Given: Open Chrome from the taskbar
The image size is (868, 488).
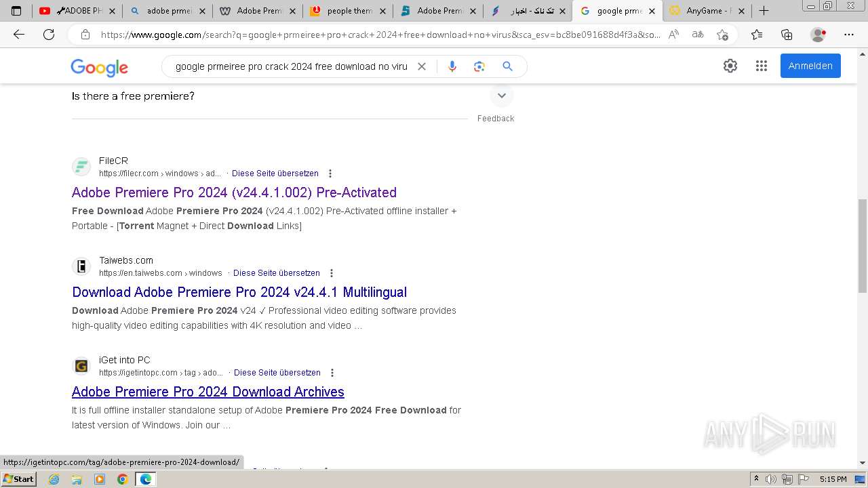Looking at the screenshot, I should tap(122, 479).
